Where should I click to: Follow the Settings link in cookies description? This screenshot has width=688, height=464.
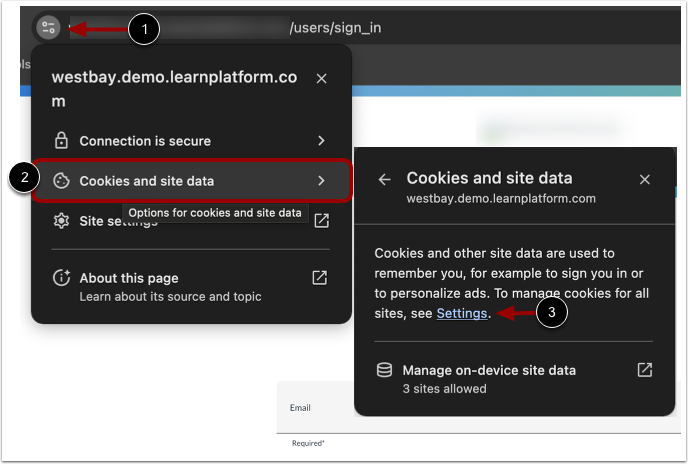pyautogui.click(x=462, y=313)
